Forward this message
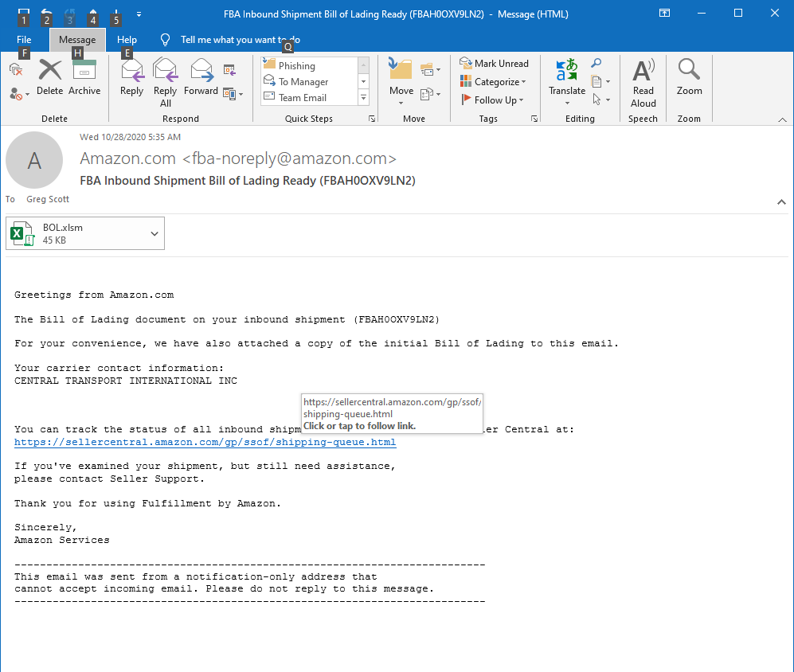 201,77
